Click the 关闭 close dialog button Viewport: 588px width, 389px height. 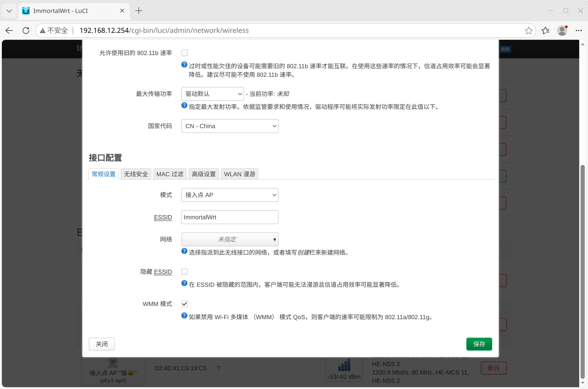click(102, 344)
